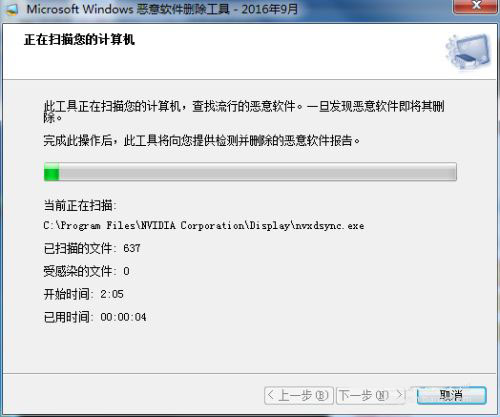Screen dimensions: 500x417
Task: Click the title bar app icon
Action: (x=11, y=9)
